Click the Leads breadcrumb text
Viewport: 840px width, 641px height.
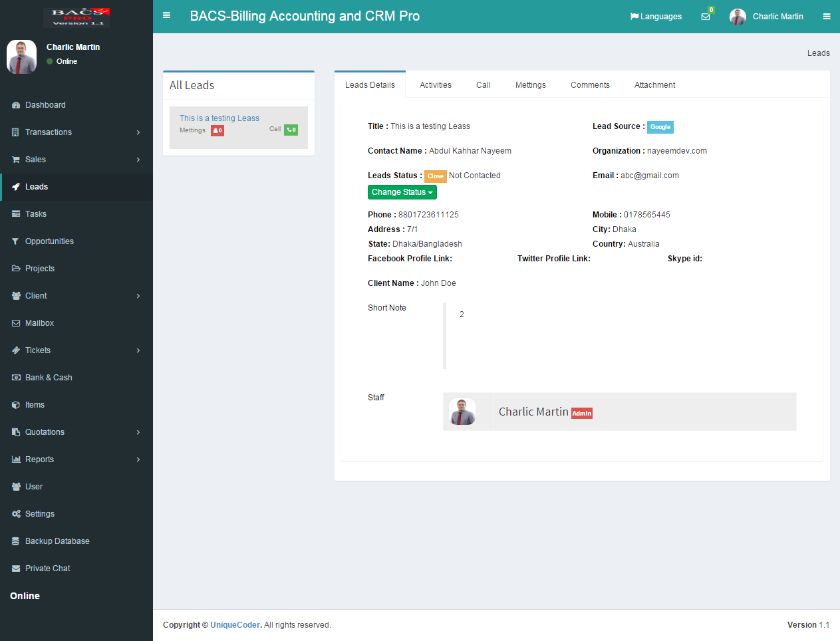click(x=819, y=53)
